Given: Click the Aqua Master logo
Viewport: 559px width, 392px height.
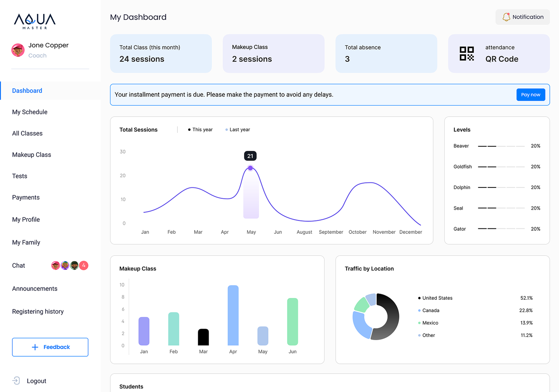Looking at the screenshot, I should [x=34, y=21].
